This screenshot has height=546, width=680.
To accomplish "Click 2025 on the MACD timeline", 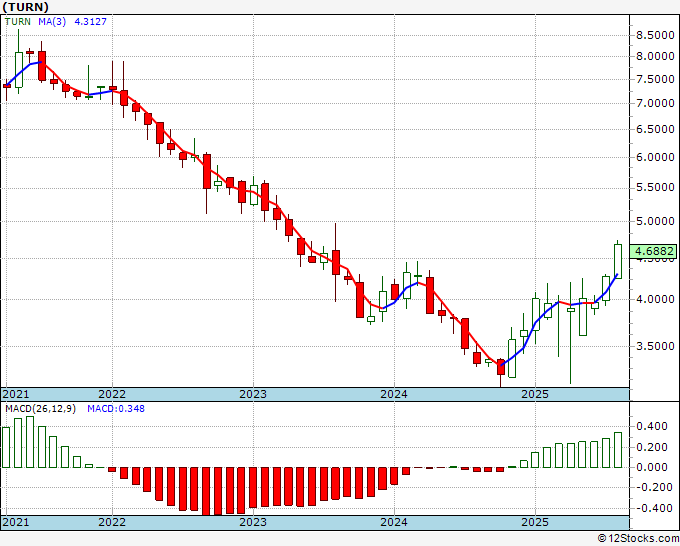I will pos(535,522).
